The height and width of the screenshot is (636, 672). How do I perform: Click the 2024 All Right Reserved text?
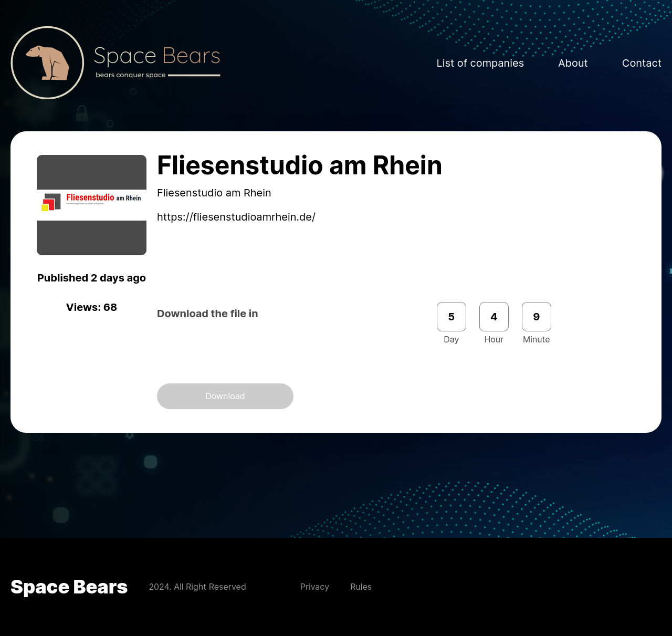coord(197,587)
